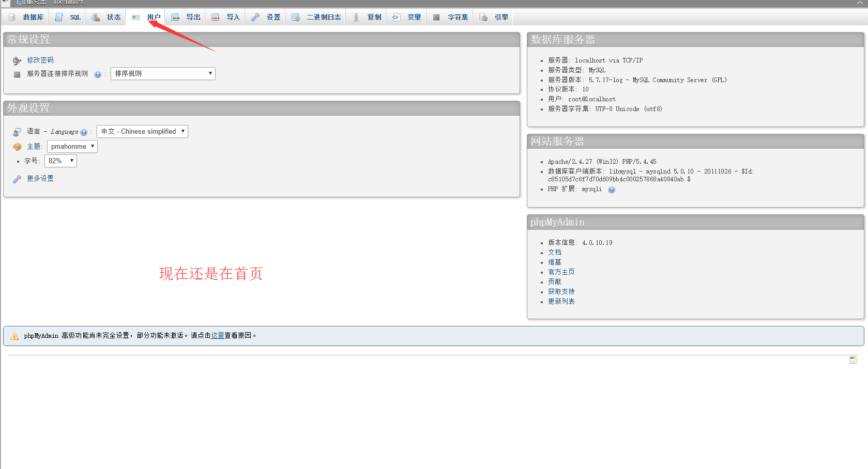Open the 复制 tab
The height and width of the screenshot is (469, 868).
[367, 17]
